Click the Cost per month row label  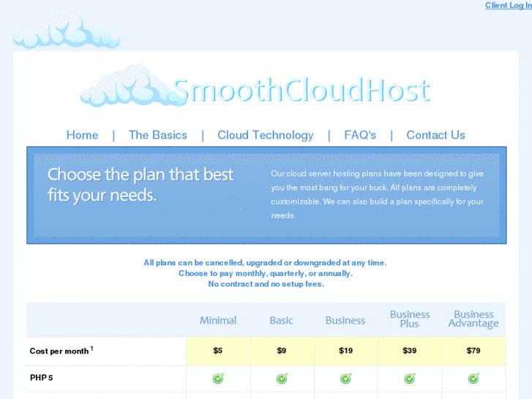pos(59,351)
